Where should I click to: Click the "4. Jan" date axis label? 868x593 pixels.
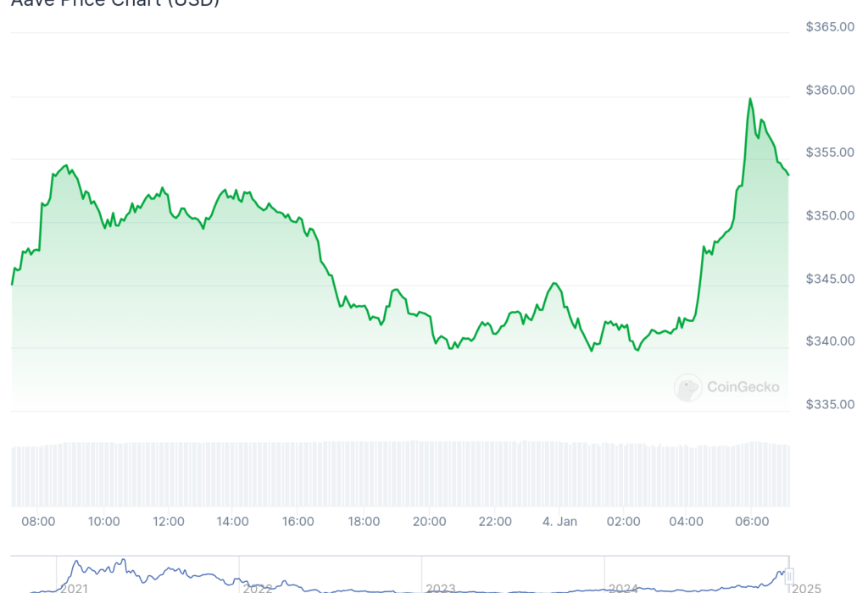point(559,522)
